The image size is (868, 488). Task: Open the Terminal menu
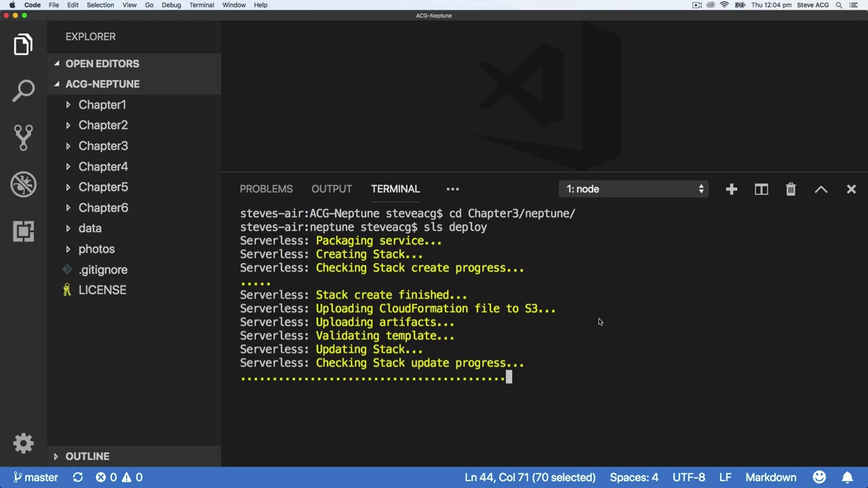[201, 5]
